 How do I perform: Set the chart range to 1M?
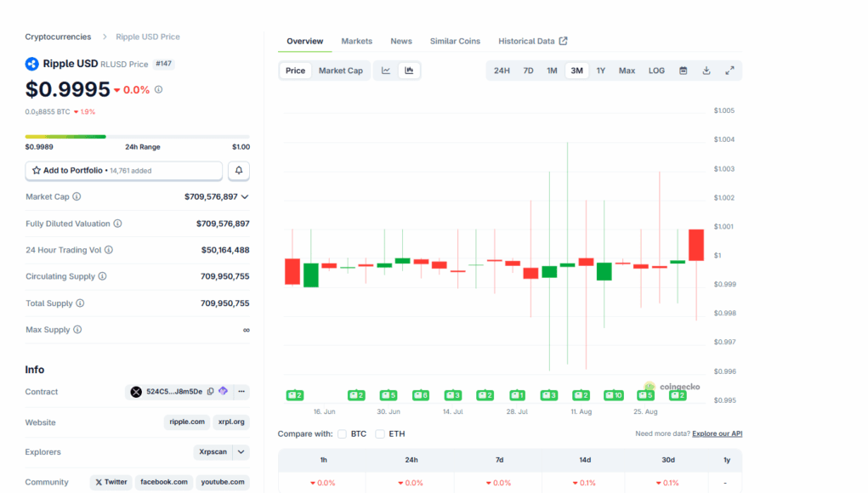click(x=552, y=71)
